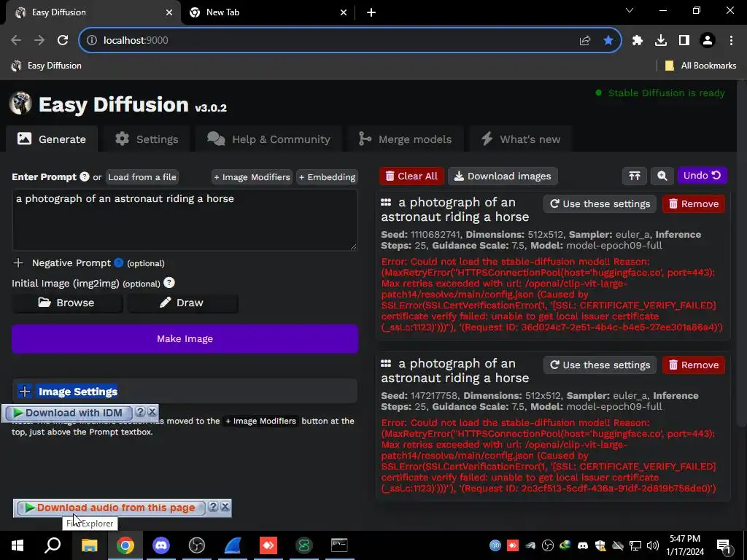This screenshot has height=560, width=747.
Task: Open the Settings tab
Action: 147,139
